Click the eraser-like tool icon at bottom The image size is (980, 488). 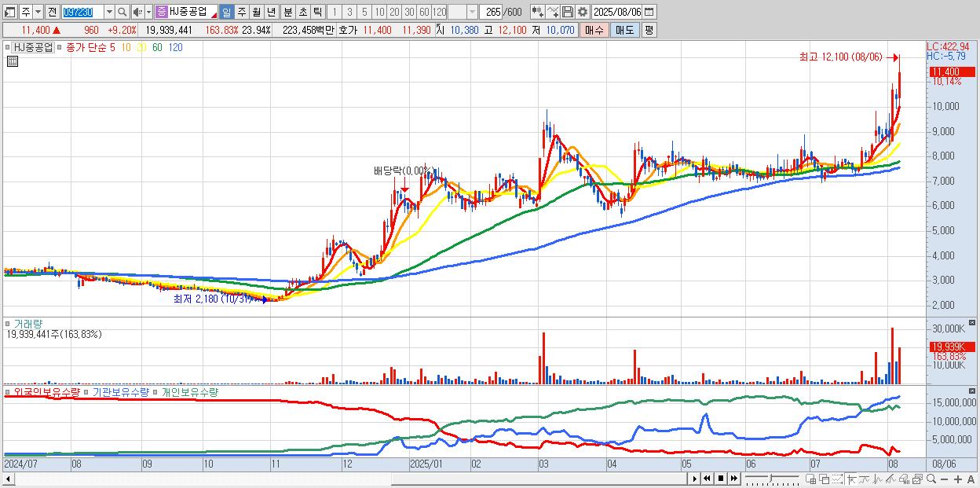coord(904,479)
